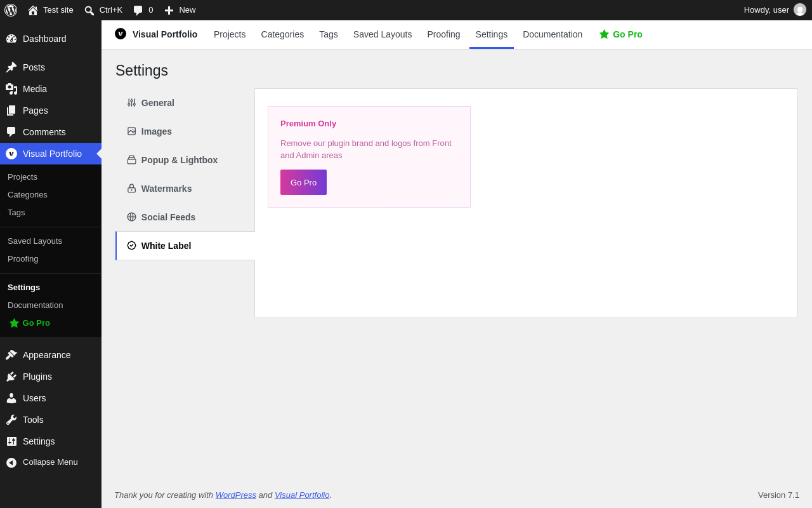The width and height of the screenshot is (812, 508).
Task: Click the Plugins plug icon
Action: 11,377
